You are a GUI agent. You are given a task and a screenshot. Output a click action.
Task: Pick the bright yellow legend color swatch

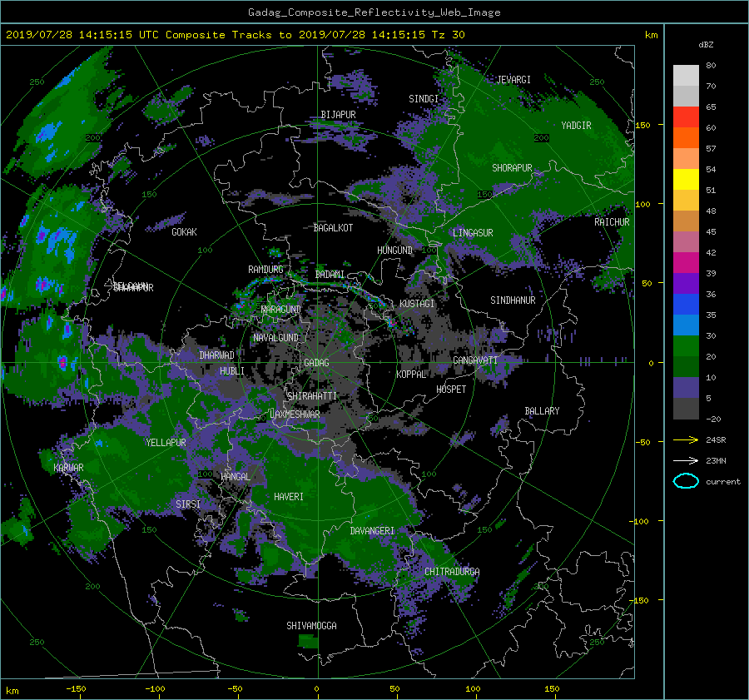[x=686, y=180]
